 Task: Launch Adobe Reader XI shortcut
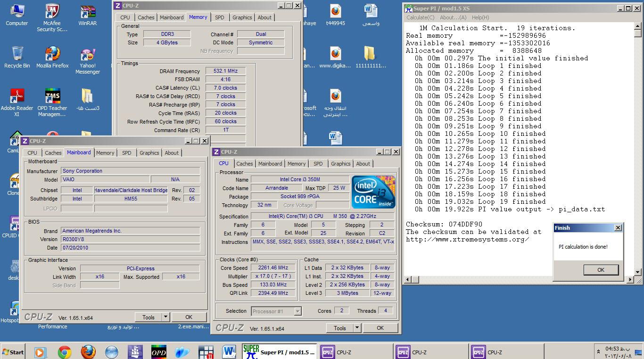click(17, 102)
